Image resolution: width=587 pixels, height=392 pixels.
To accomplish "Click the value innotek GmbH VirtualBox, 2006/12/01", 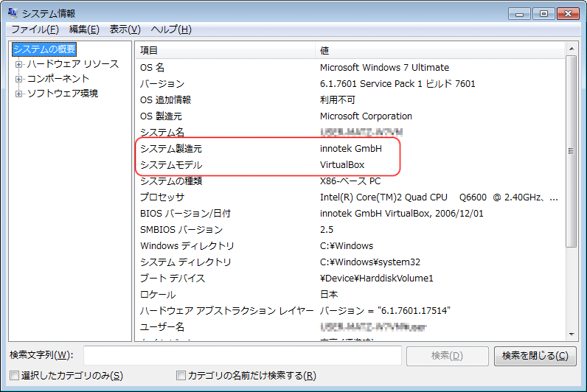I will 402,214.
